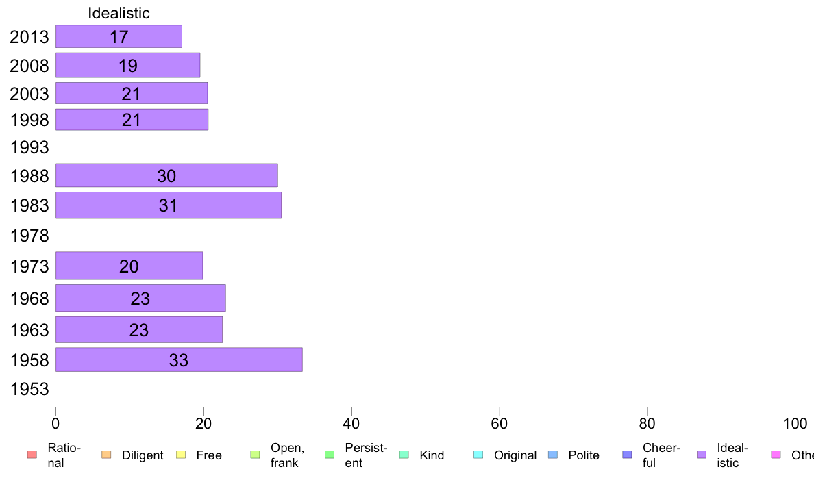
Task: Select the 1983 bar labeled 31
Action: coord(168,205)
